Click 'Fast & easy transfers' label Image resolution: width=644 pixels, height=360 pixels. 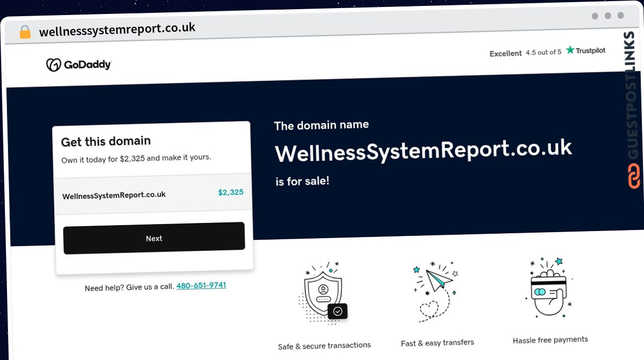437,343
